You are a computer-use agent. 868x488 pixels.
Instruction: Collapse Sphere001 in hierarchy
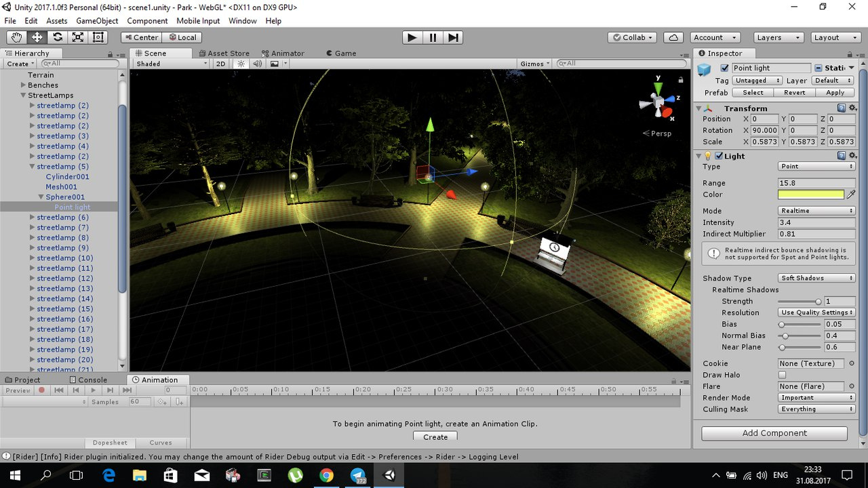coord(41,197)
